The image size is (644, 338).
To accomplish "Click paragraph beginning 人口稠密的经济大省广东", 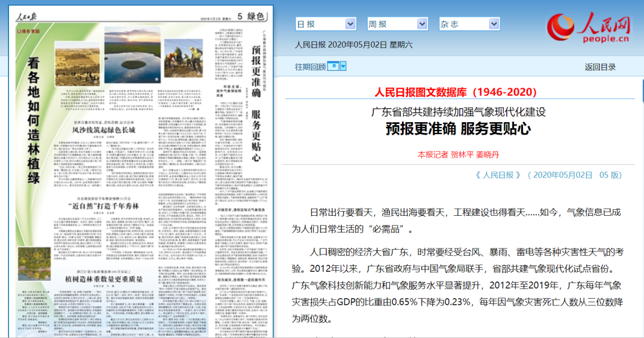I will [x=457, y=285].
